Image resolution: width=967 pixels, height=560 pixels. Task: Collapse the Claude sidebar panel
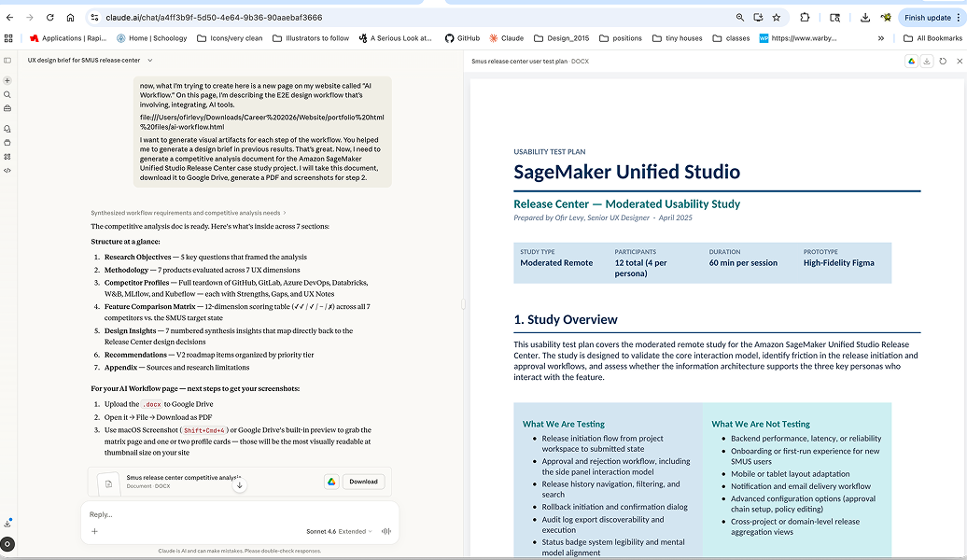[7, 60]
